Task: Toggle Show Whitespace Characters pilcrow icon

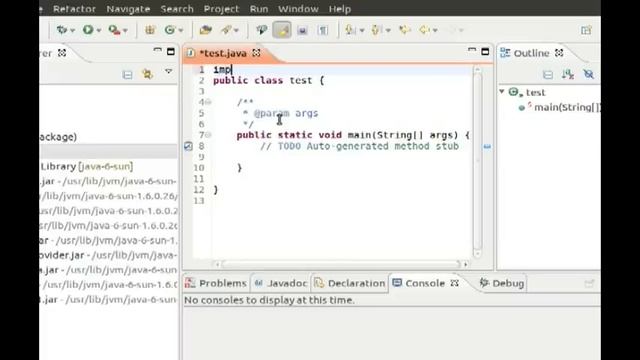Action: (323, 30)
